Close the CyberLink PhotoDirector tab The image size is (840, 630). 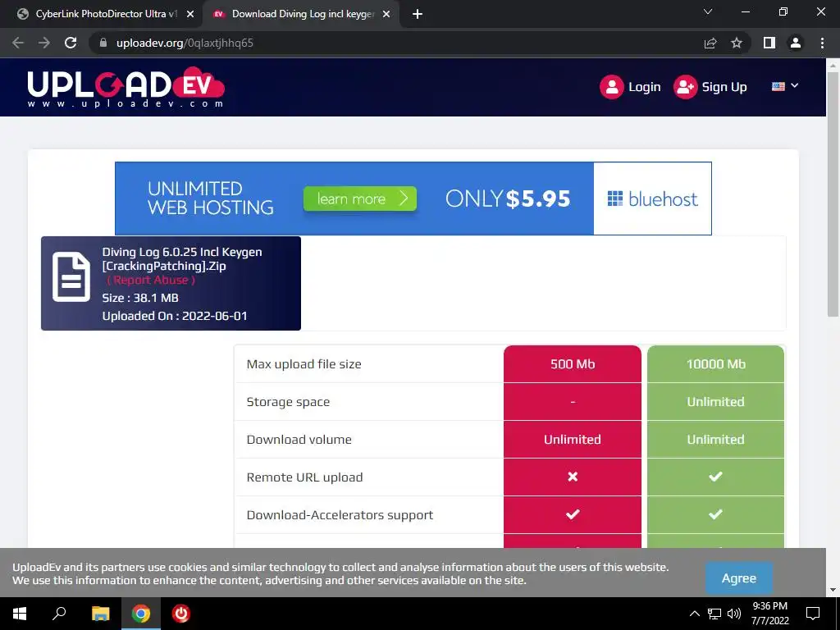[190, 15]
